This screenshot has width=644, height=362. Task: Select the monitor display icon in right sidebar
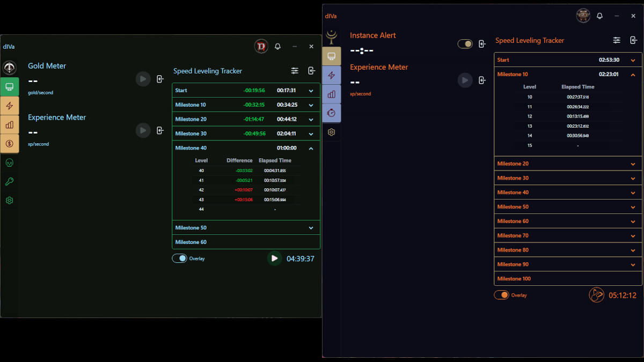point(331,56)
